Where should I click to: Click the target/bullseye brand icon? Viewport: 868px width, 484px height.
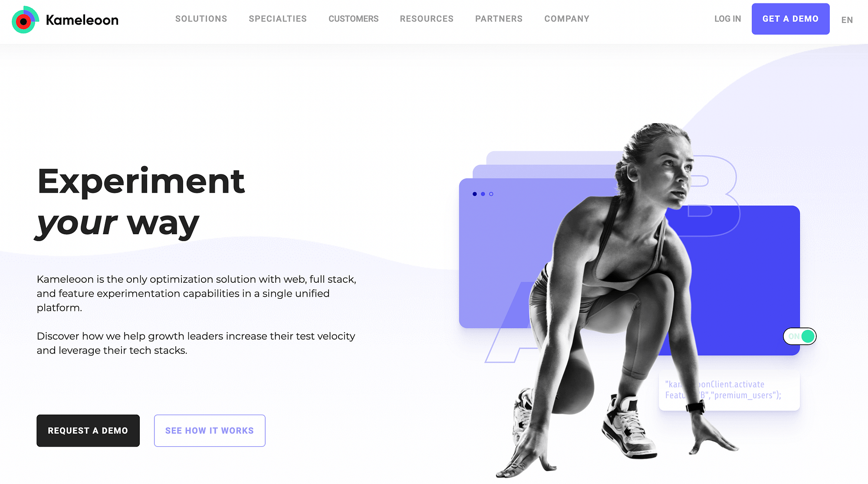tap(24, 20)
